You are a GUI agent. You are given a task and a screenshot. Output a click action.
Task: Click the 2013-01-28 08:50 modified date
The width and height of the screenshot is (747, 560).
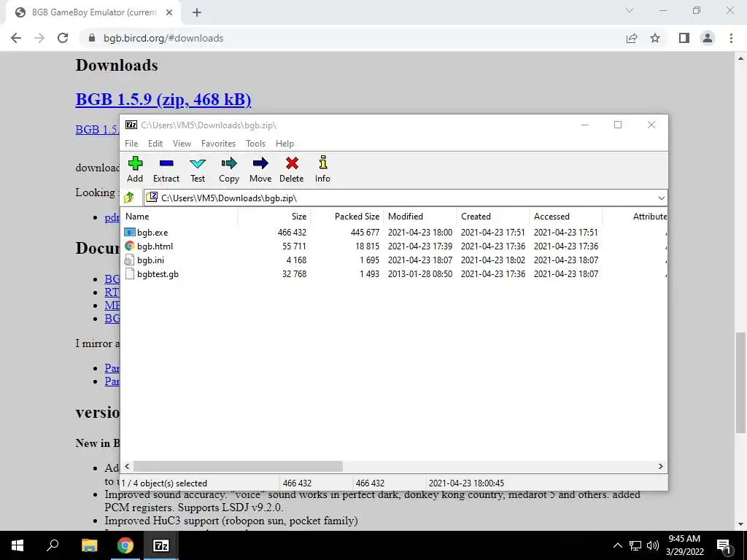[419, 274]
